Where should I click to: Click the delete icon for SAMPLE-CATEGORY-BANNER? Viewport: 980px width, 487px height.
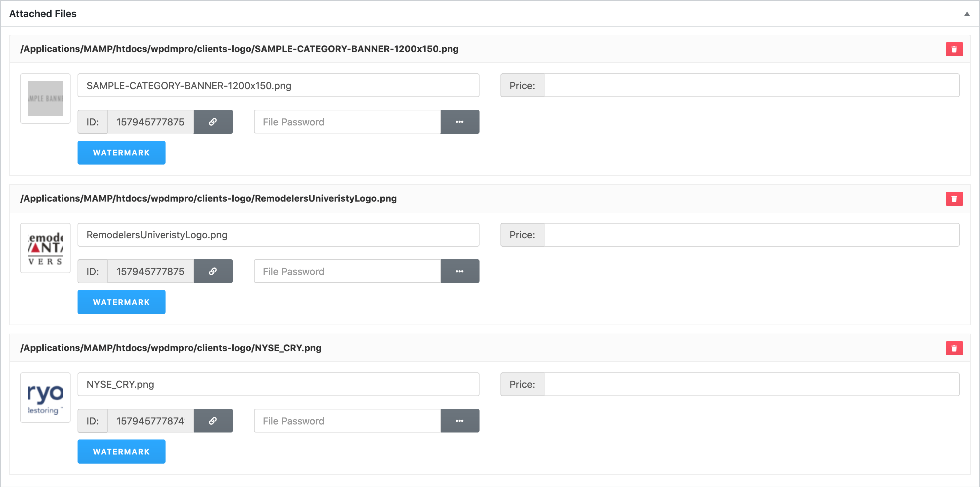coord(955,49)
